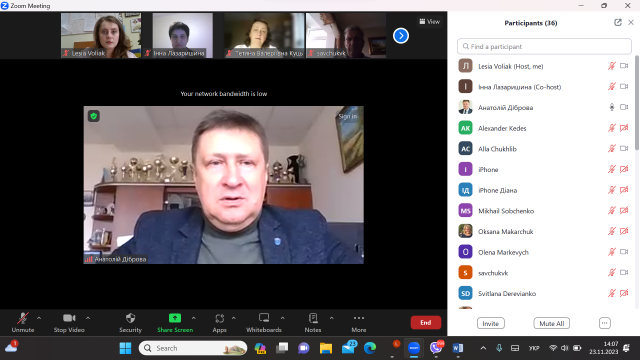Image resolution: width=640 pixels, height=360 pixels.
Task: Open the Apps panel
Action: (x=220, y=322)
